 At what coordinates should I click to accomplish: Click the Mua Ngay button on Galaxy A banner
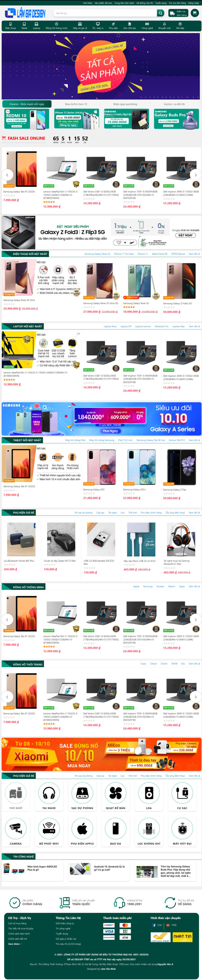[110, 431]
